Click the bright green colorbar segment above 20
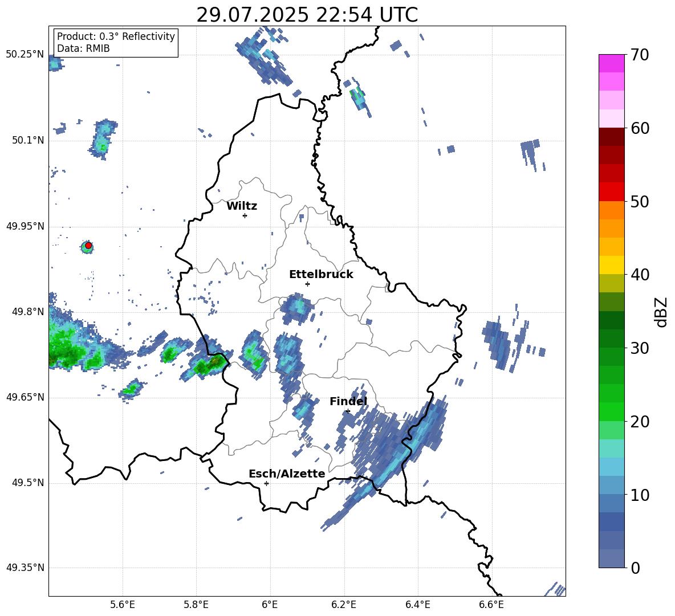This screenshot has height=616, width=675. (x=611, y=411)
